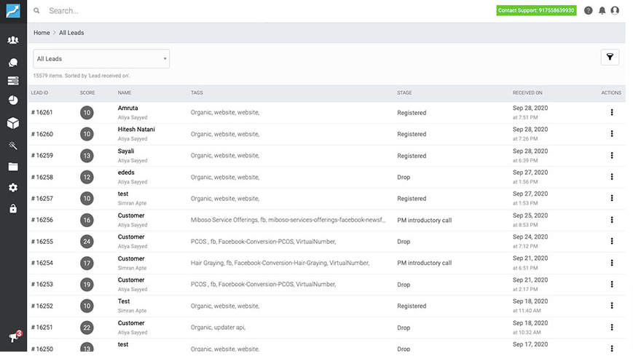633x364 pixels.
Task: Open the contacts group icon in sidebar
Action: tap(13, 40)
